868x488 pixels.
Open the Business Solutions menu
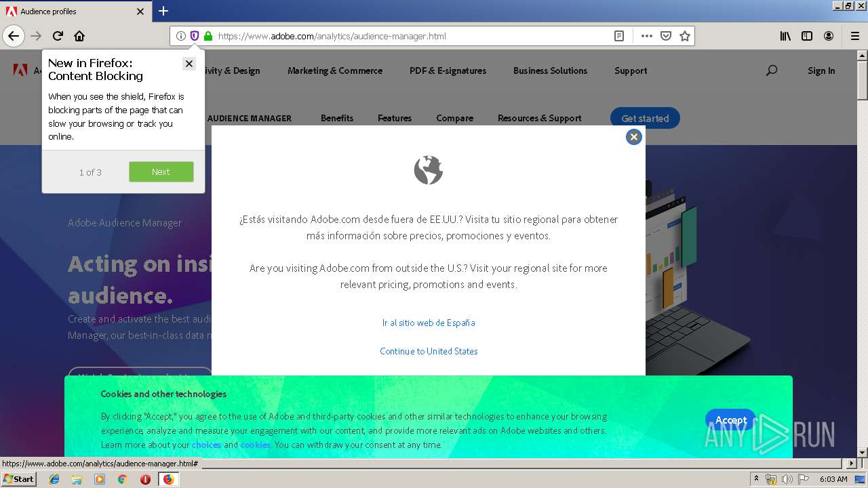pyautogui.click(x=550, y=70)
